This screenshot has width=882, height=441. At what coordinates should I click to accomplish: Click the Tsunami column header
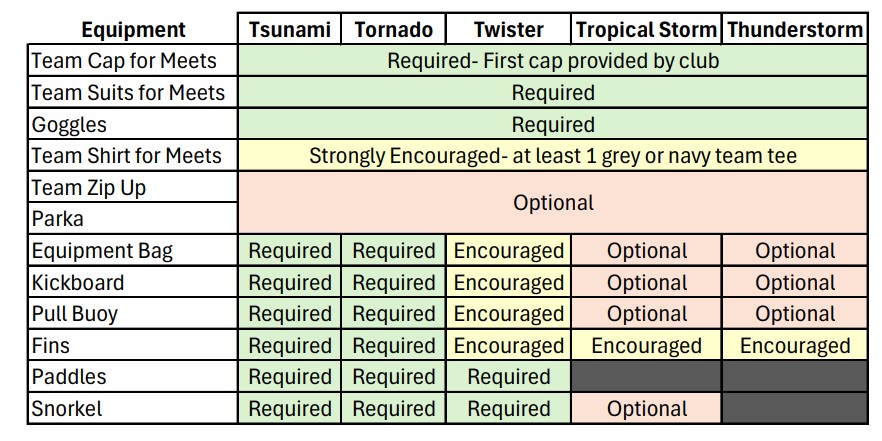pyautogui.click(x=289, y=30)
